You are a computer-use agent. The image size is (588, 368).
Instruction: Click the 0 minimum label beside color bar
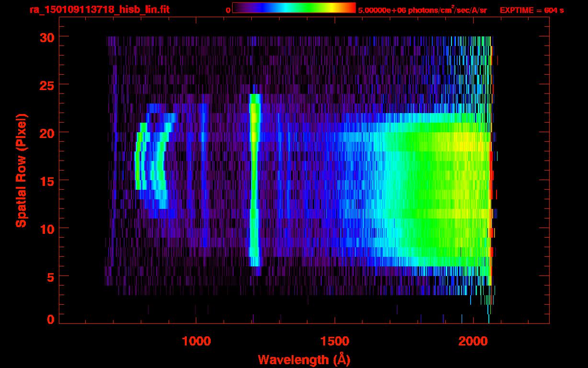click(x=228, y=10)
